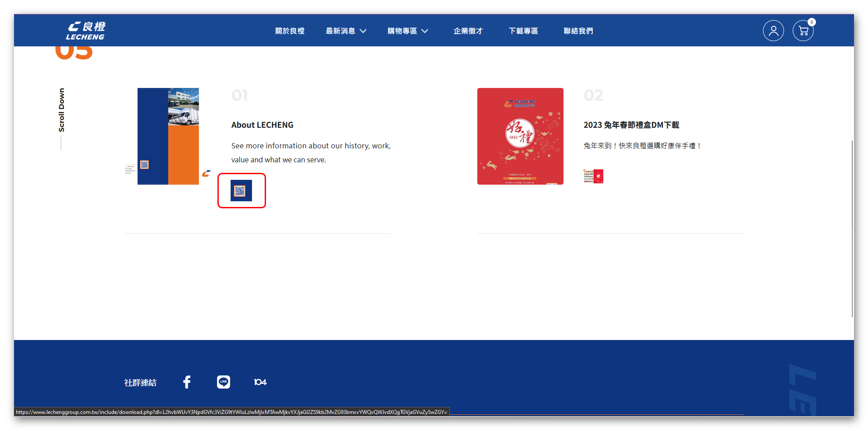This screenshot has width=868, height=431.
Task: Click the red 2023 gift box cover image
Action: click(520, 136)
